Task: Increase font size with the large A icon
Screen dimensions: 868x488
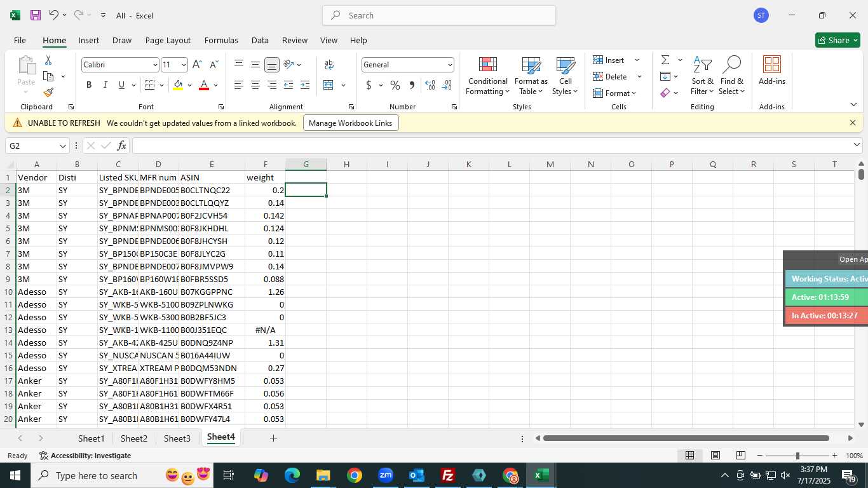Action: tap(197, 65)
